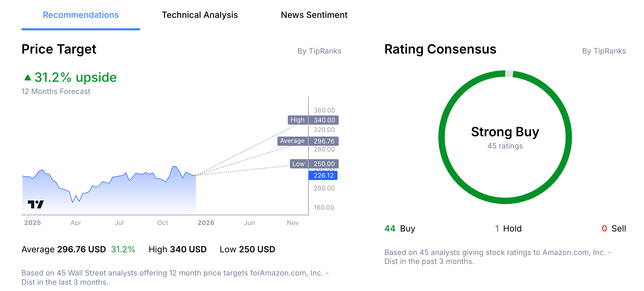Image resolution: width=644 pixels, height=291 pixels.
Task: Open the News Sentiment tab
Action: [x=314, y=15]
